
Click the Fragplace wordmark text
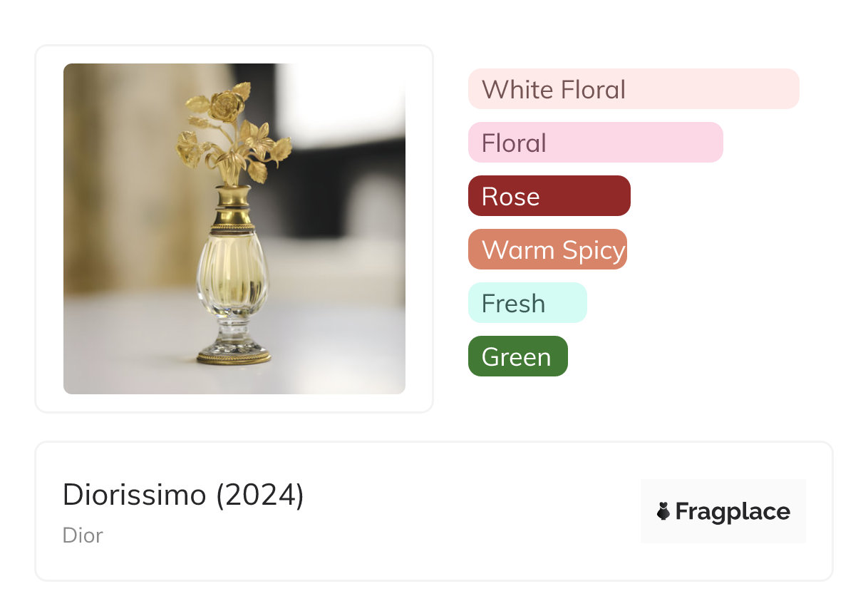[x=733, y=511]
